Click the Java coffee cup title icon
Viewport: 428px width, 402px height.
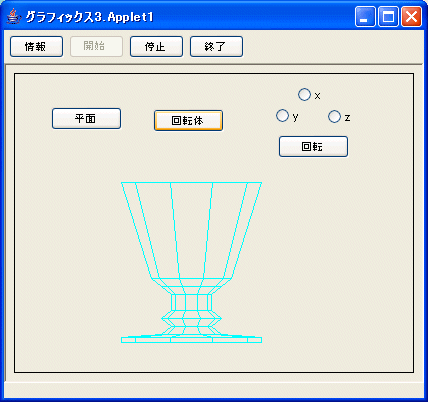(12, 16)
